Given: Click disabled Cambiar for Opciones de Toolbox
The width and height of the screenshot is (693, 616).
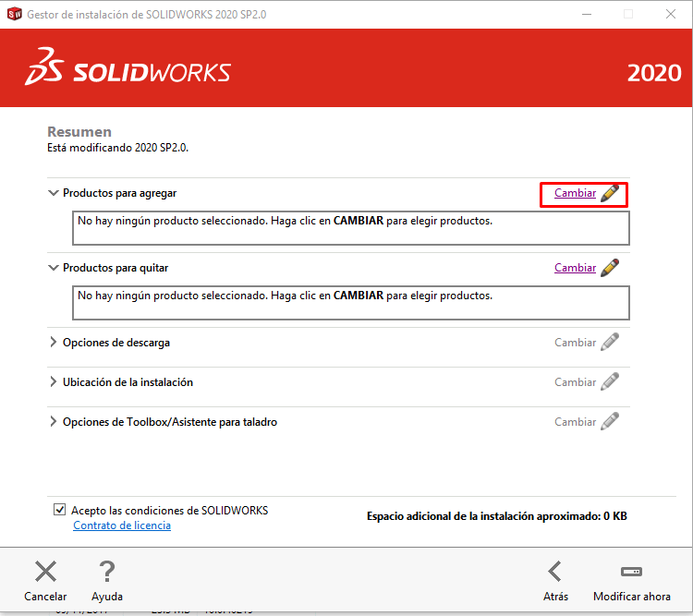Looking at the screenshot, I should 575,422.
